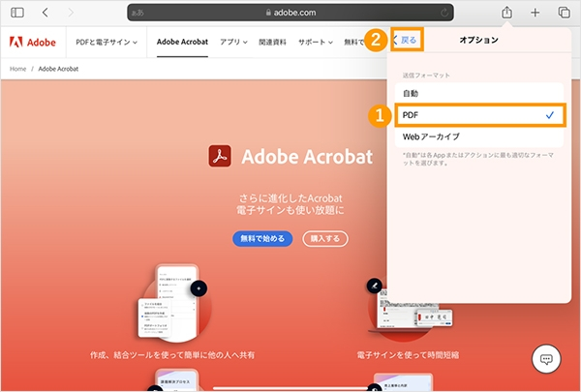Viewport: 581px width, 392px height.
Task: Click the オプション panel title
Action: pyautogui.click(x=478, y=40)
